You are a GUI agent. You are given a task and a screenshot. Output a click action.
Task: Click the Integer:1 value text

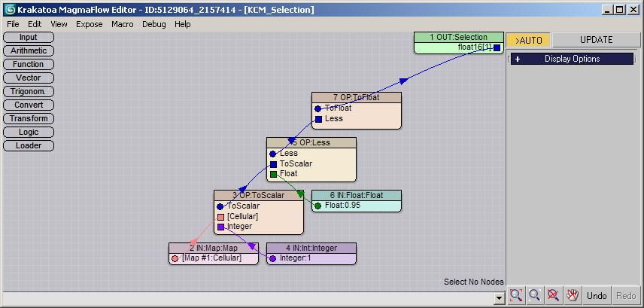(x=296, y=258)
